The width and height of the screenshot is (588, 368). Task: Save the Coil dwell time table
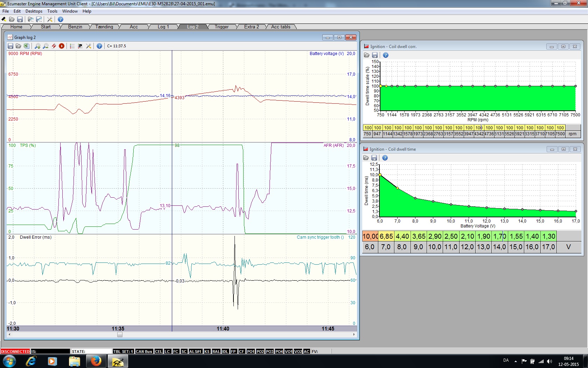(374, 158)
